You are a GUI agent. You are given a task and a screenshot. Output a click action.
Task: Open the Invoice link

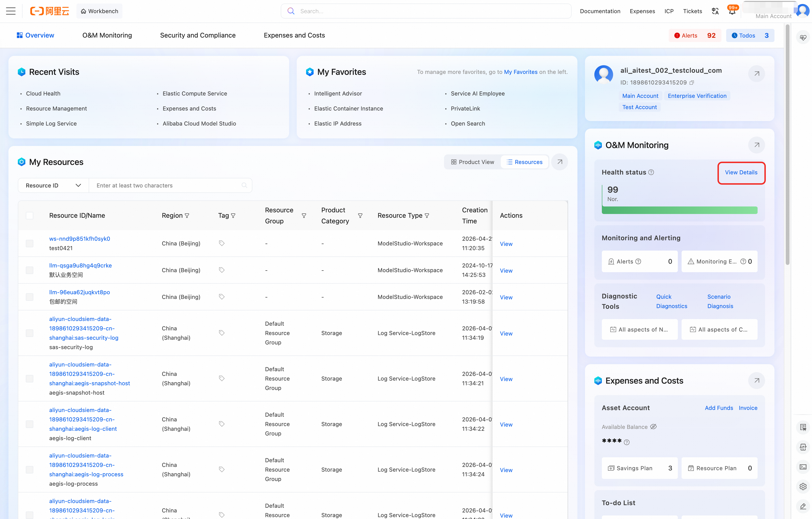point(748,408)
